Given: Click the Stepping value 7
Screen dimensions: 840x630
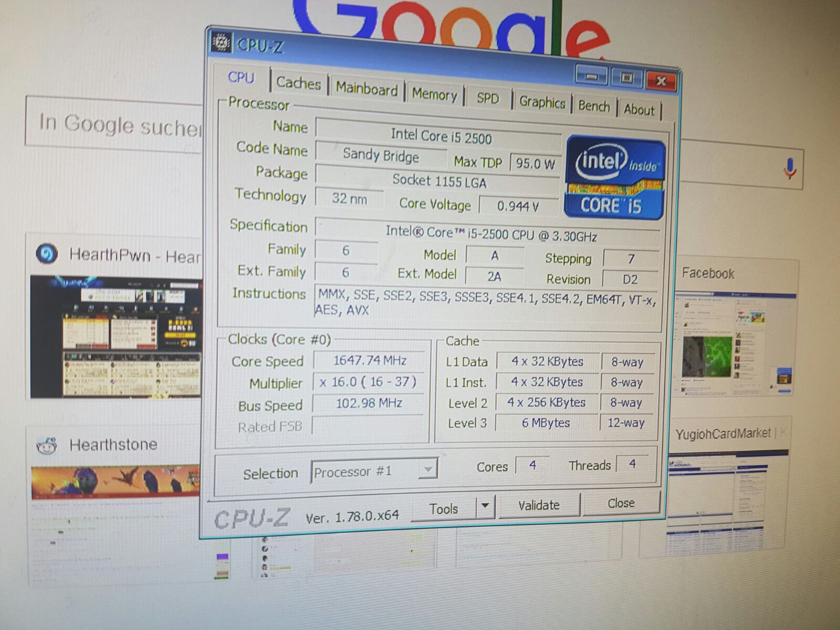Looking at the screenshot, I should click(x=631, y=258).
